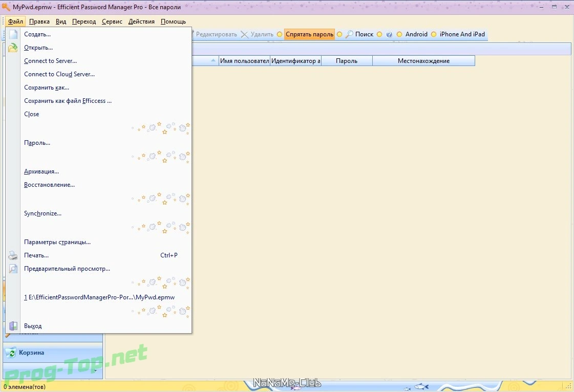This screenshot has width=574, height=392.
Task: Click the Поиск toolbar button
Action: pyautogui.click(x=359, y=34)
